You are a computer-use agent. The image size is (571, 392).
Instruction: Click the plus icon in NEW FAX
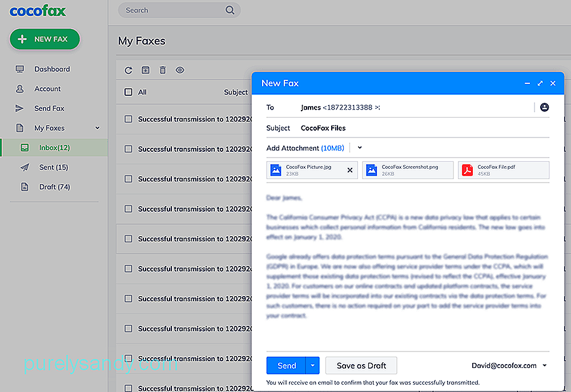click(22, 39)
